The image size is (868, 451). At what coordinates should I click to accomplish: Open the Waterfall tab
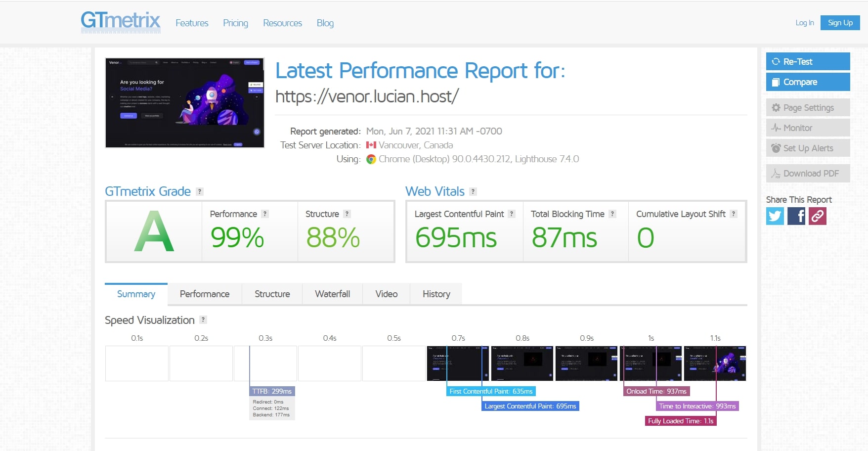coord(333,294)
